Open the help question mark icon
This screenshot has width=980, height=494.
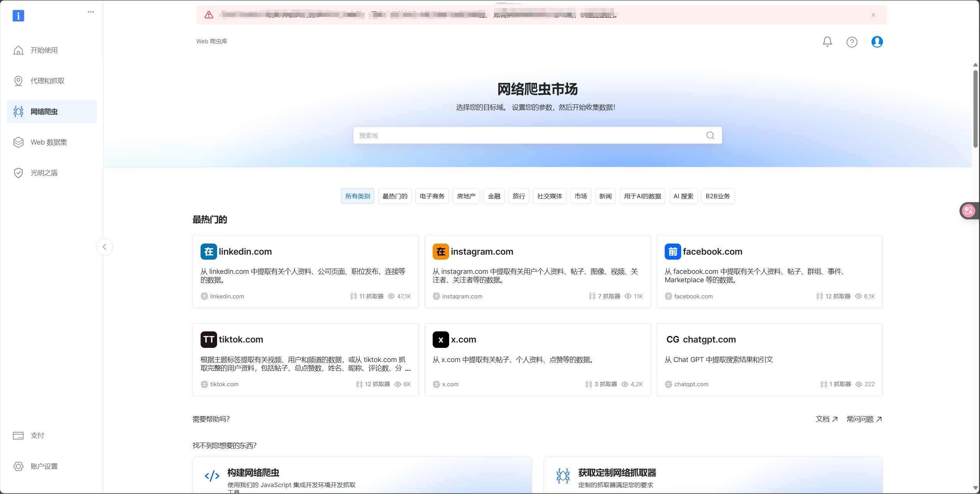click(852, 42)
